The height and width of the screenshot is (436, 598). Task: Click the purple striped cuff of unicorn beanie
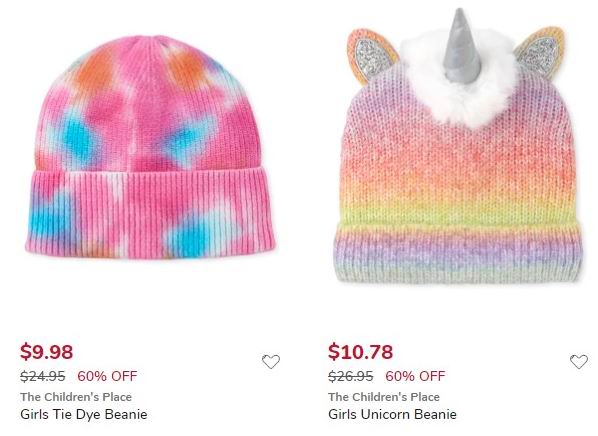(458, 254)
